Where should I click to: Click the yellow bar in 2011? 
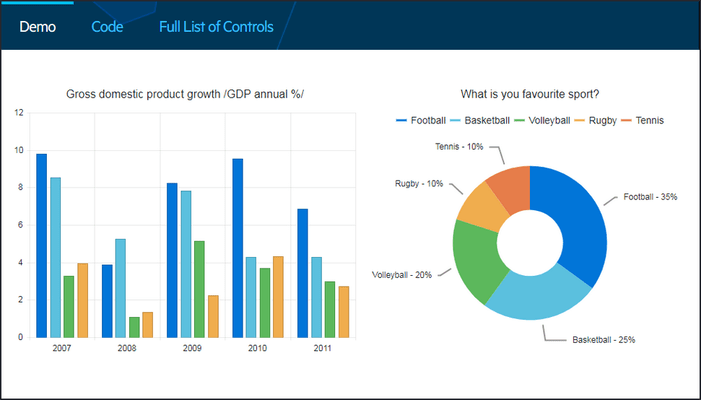344,312
